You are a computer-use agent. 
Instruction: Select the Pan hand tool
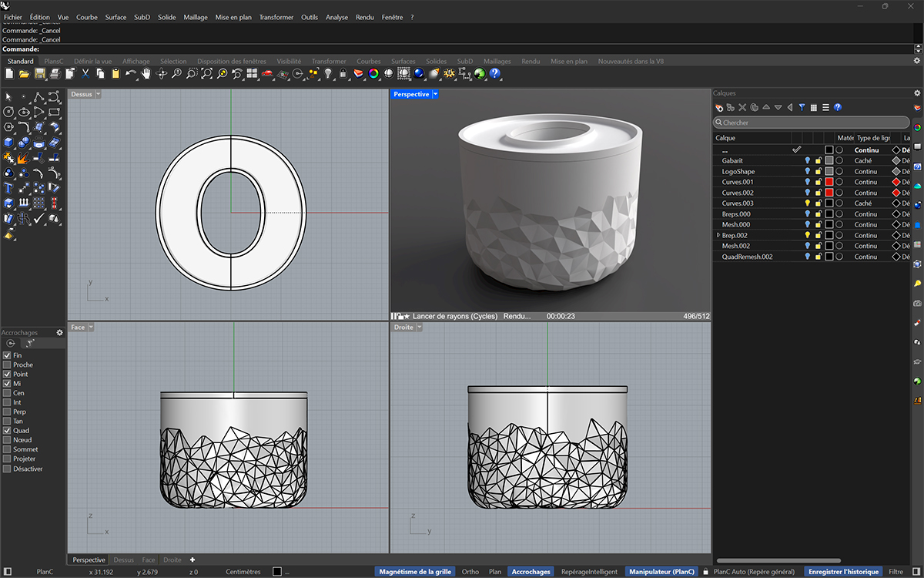[x=146, y=74]
